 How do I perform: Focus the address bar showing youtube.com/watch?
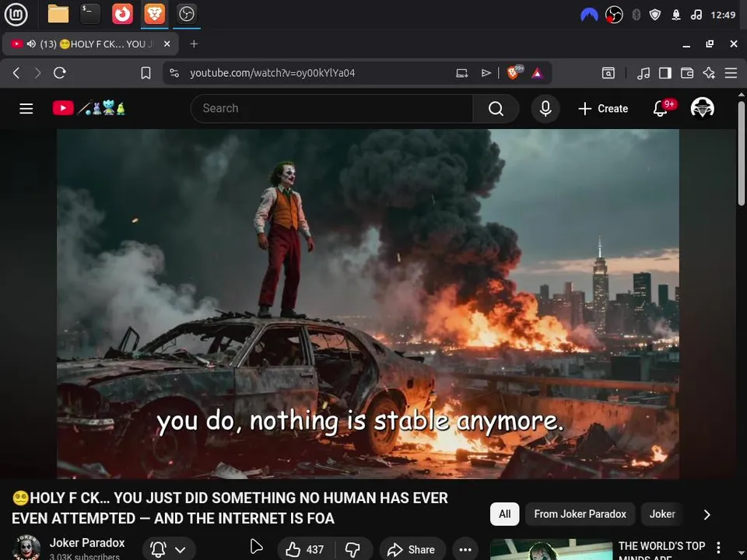pos(272,73)
